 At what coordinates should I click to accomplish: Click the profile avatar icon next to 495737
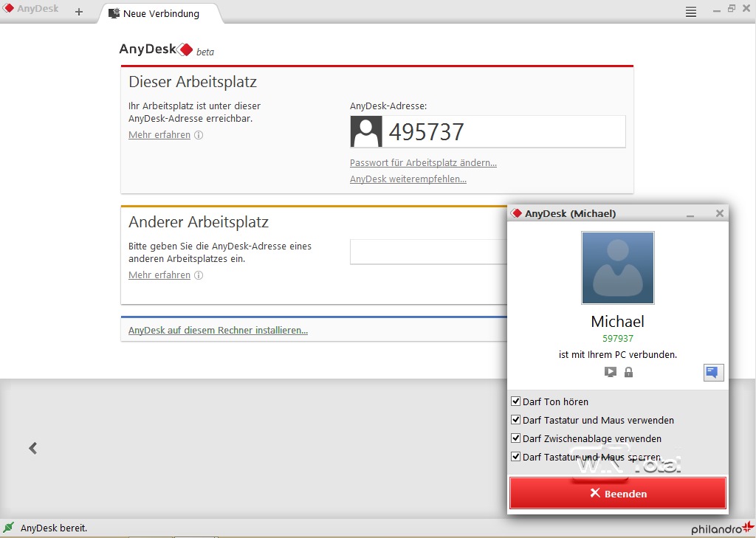tap(366, 131)
